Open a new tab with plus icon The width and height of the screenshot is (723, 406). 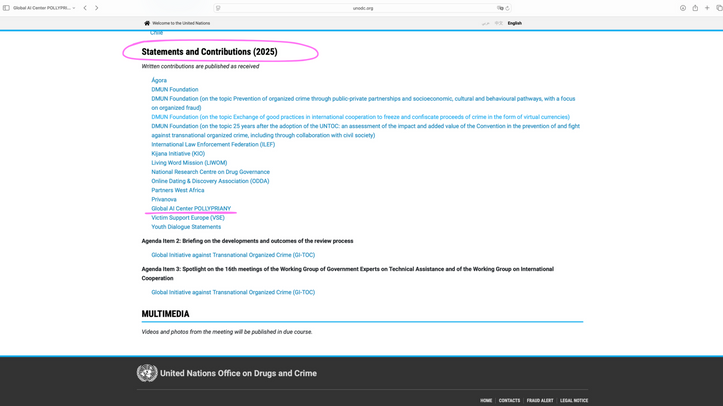tap(707, 8)
